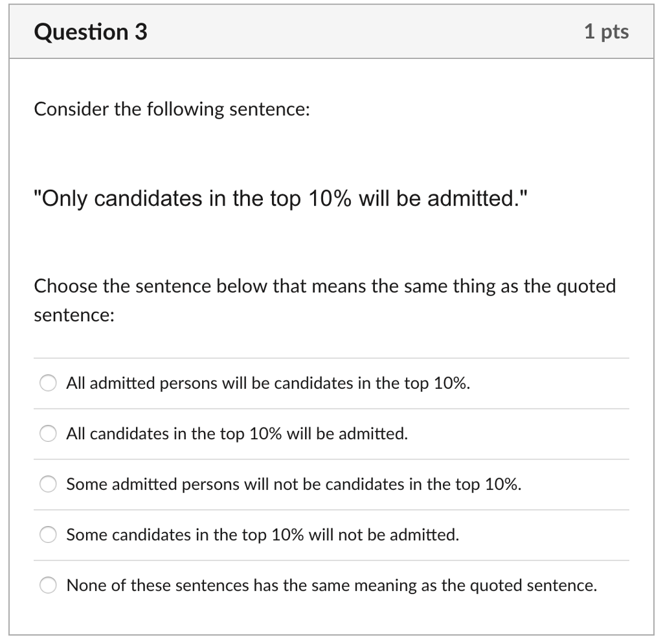Screen dimensions: 663x644
Task: Select radio button for 'None of these sentences'
Action: pos(48,585)
